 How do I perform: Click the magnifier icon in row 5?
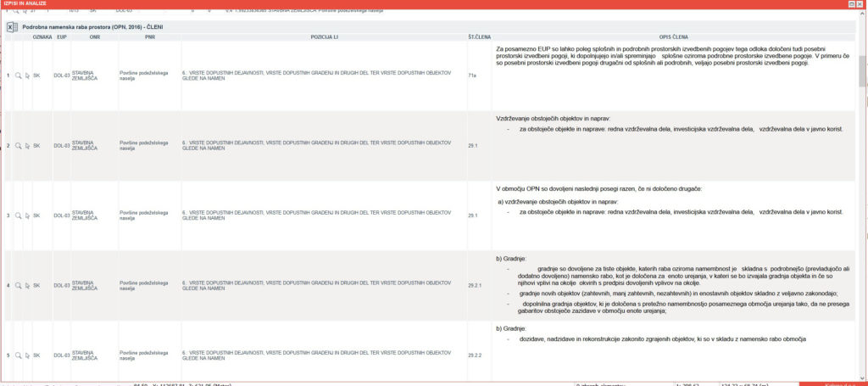[18, 355]
